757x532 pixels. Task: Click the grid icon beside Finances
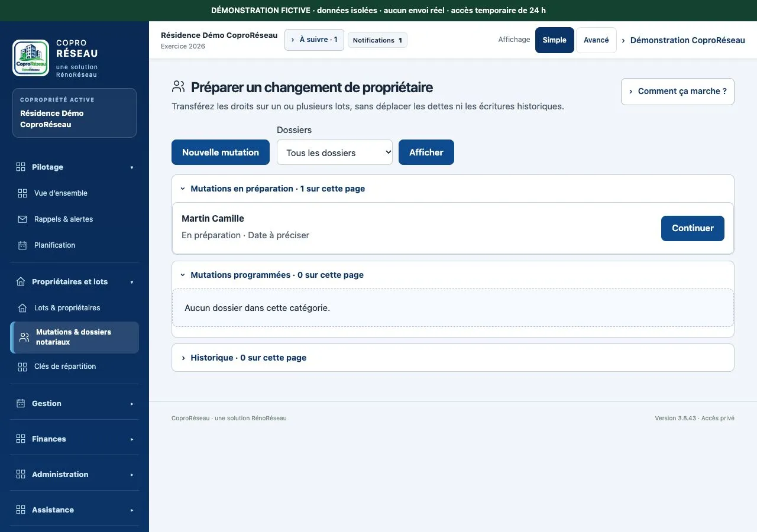[x=21, y=439]
